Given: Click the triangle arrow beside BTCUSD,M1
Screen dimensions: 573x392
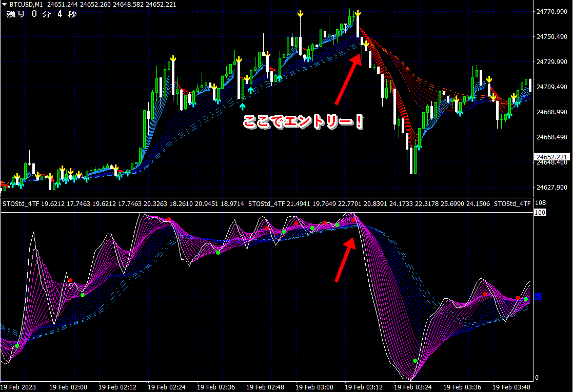Looking at the screenshot, I should 5,5.
